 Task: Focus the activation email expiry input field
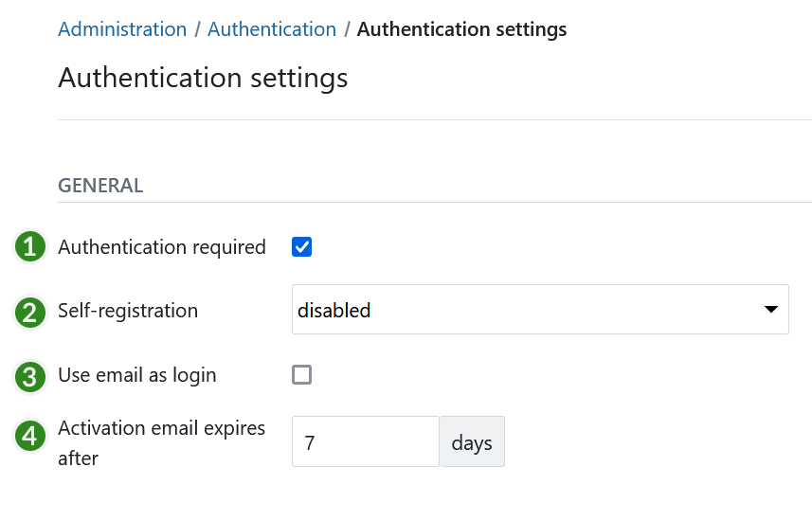pos(365,442)
